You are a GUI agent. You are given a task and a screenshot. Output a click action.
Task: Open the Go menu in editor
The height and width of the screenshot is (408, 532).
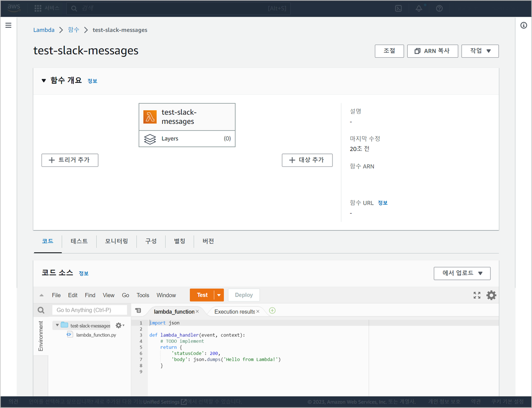pos(126,295)
